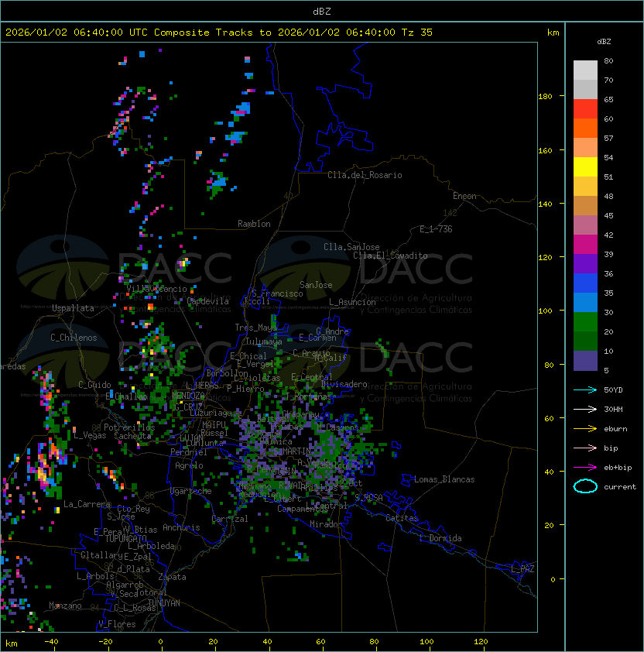Click the 'Cacheuta' map label
Image resolution: width=644 pixels, height=652 pixels.
point(132,436)
